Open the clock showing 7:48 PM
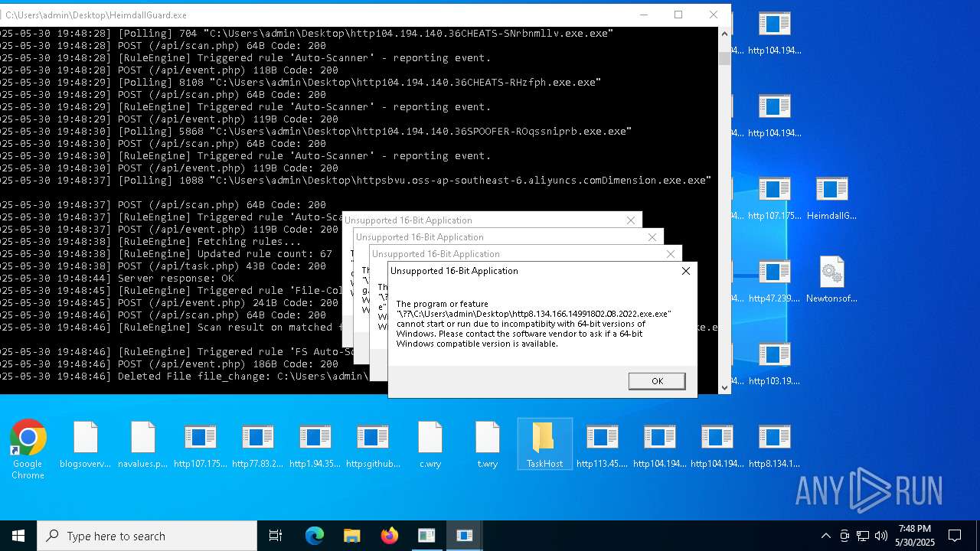Viewport: 980px width, 551px height. point(915,536)
